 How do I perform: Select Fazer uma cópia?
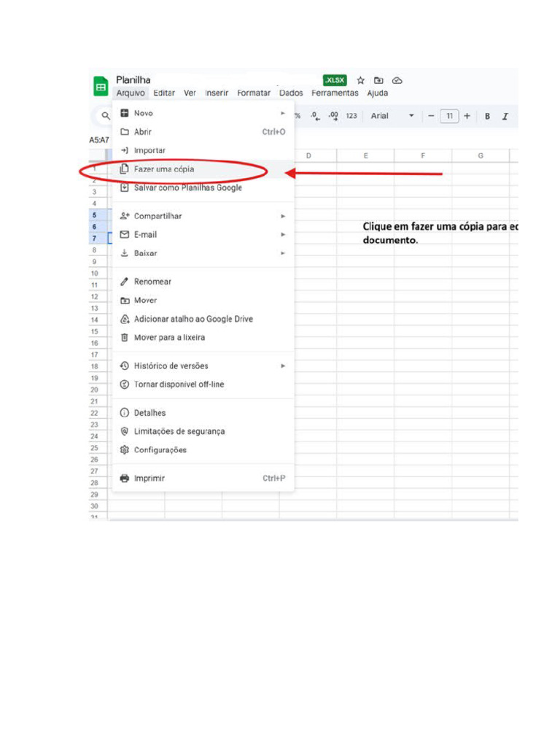[x=203, y=169]
